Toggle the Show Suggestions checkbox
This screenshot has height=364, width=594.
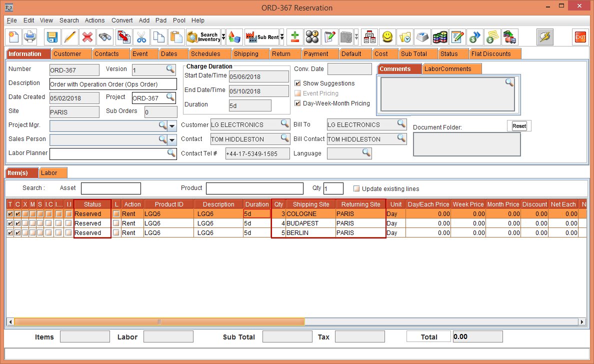point(298,83)
